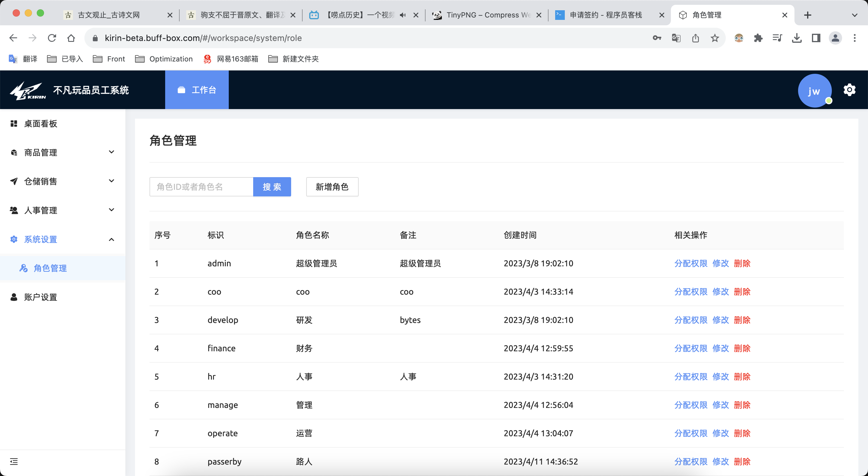Click the 商品管理 box icon
868x476 pixels.
point(14,153)
